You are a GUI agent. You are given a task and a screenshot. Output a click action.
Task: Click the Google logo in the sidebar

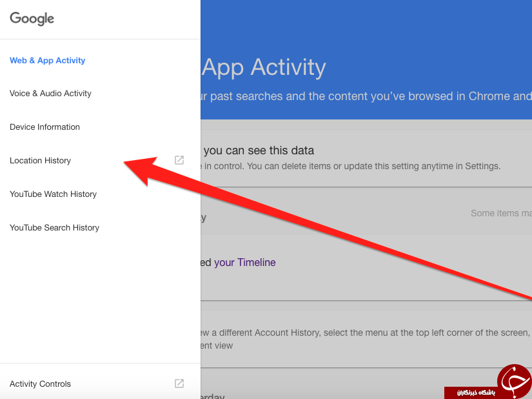[x=32, y=18]
